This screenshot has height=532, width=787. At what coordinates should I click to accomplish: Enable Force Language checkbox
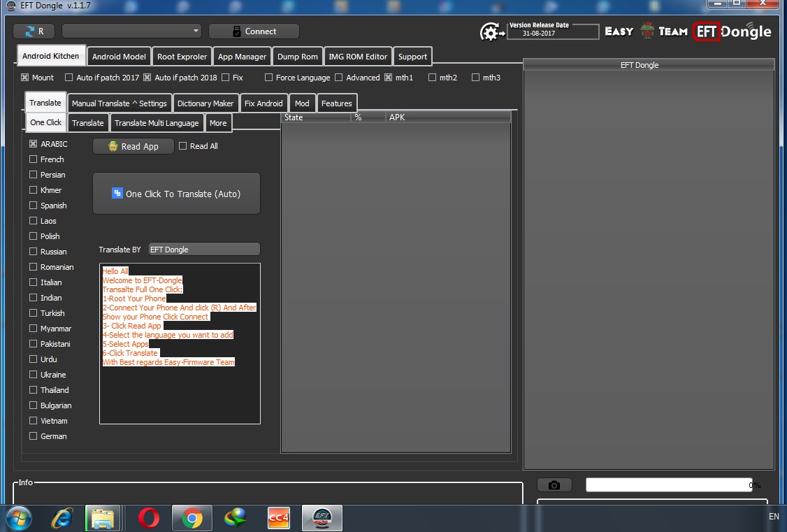[x=268, y=78]
